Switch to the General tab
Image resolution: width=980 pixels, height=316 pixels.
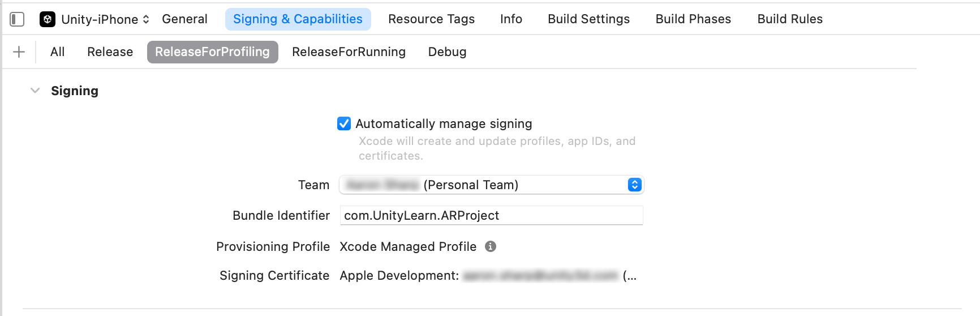tap(184, 19)
